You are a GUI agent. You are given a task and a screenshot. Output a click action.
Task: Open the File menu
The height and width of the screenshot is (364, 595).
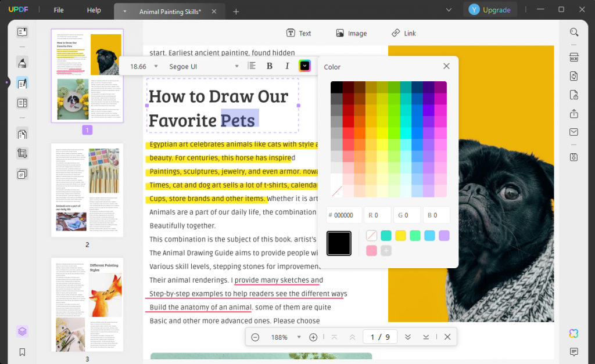tap(58, 10)
